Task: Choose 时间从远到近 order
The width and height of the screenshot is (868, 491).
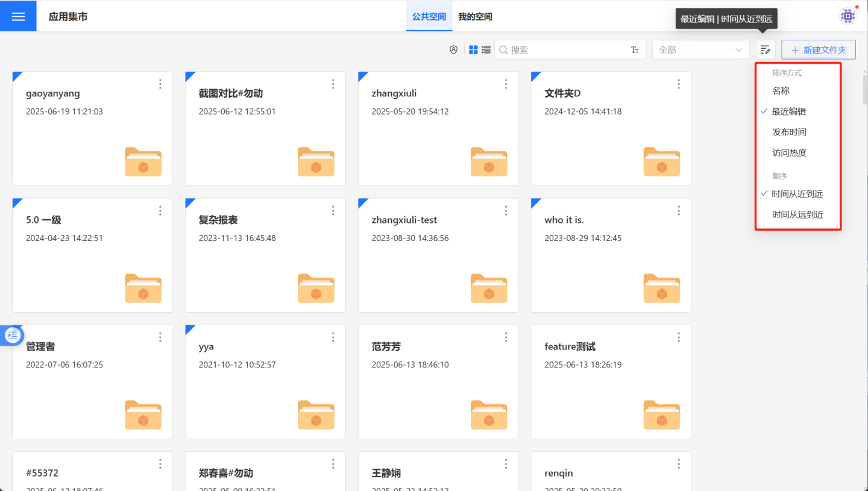Action: [797, 214]
